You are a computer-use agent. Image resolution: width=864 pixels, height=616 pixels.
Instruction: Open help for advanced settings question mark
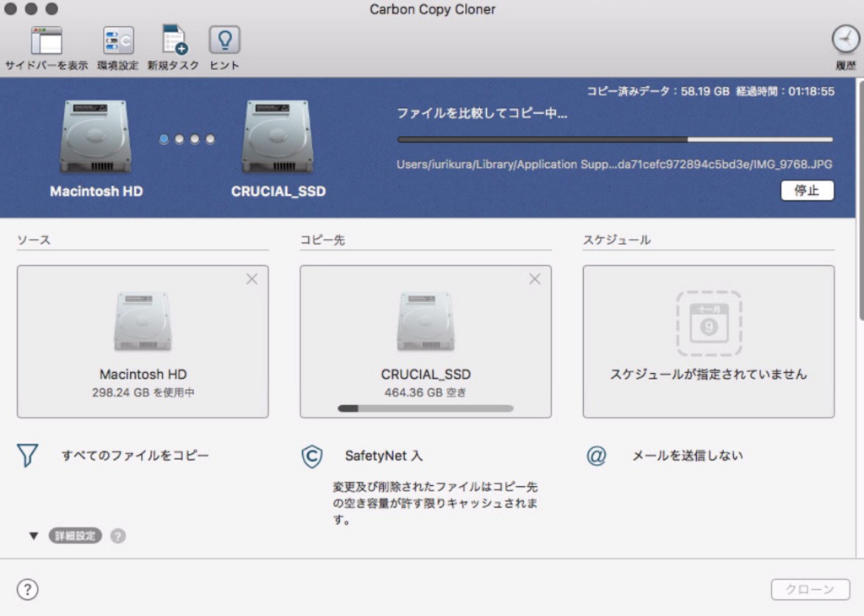coord(117,536)
